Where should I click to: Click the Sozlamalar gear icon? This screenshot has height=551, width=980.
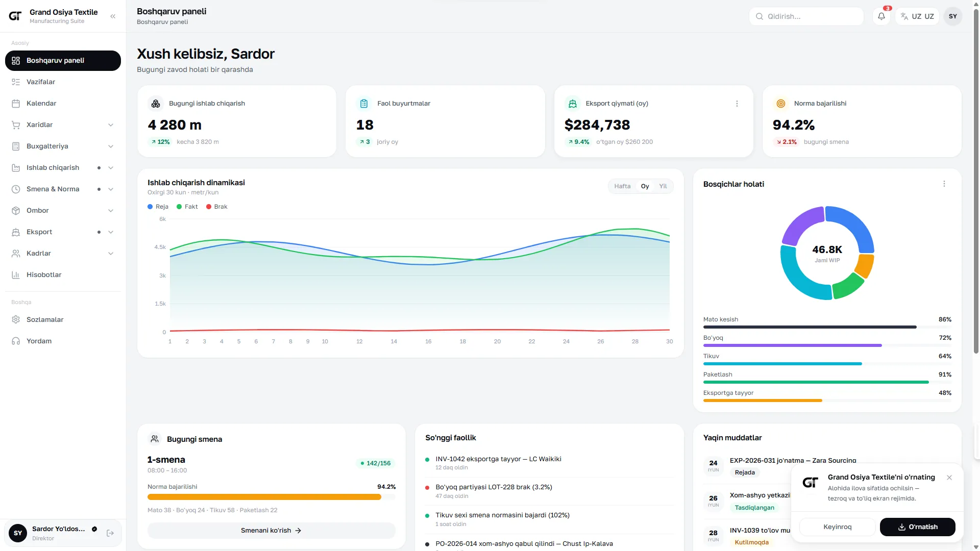(16, 319)
